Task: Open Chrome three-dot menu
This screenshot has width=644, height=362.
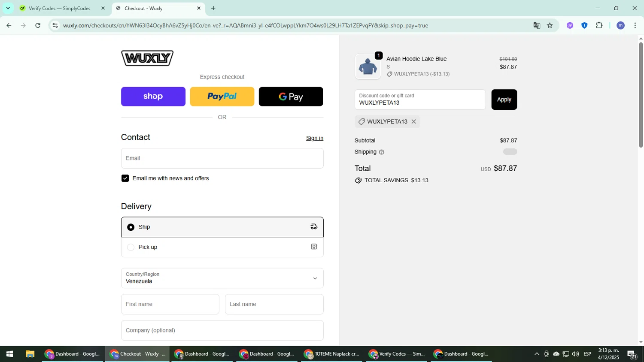Action: coord(635,26)
